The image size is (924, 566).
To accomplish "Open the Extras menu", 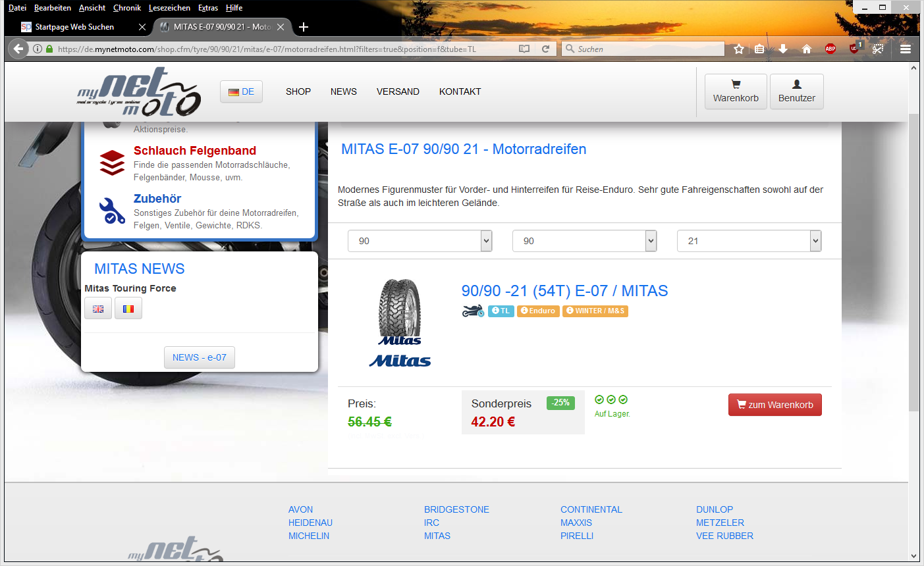I will click(x=208, y=8).
